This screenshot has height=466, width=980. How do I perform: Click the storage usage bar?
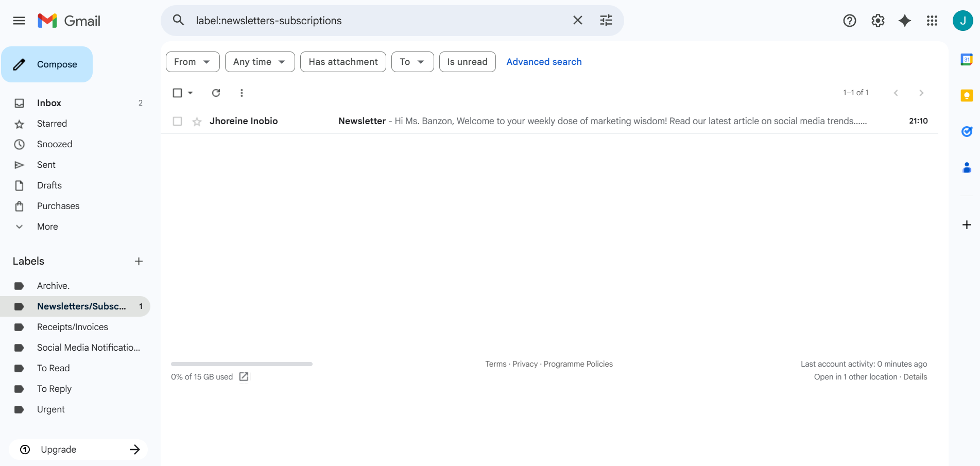click(242, 364)
